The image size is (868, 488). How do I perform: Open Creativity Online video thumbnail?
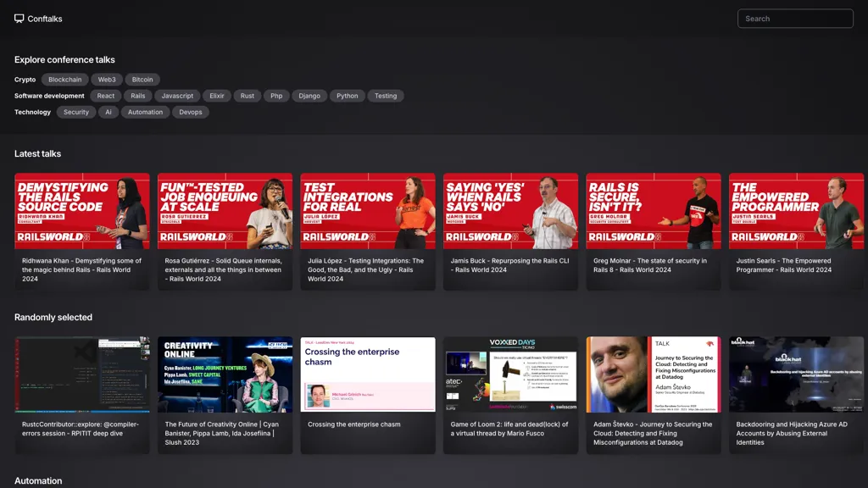pos(225,374)
